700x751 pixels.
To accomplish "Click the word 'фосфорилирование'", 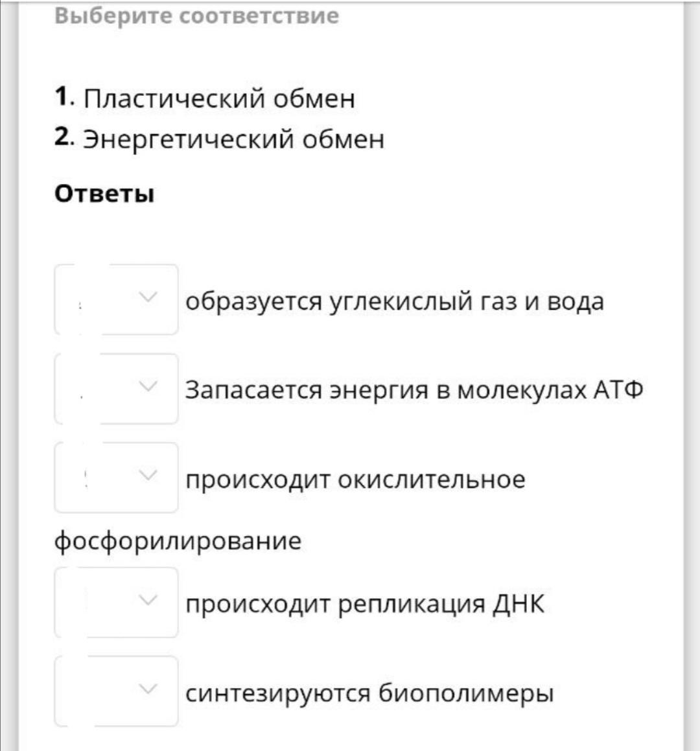I will (x=178, y=542).
